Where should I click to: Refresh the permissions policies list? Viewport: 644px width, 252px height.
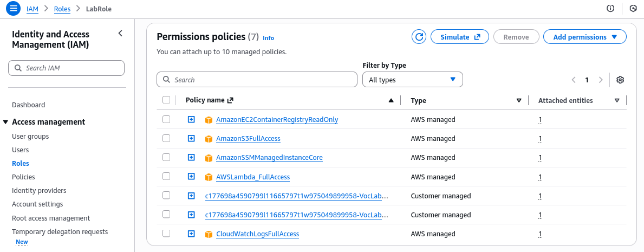[419, 37]
